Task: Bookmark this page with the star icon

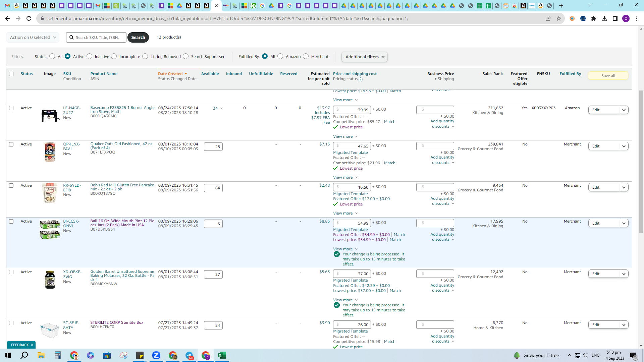Action: click(559, 19)
